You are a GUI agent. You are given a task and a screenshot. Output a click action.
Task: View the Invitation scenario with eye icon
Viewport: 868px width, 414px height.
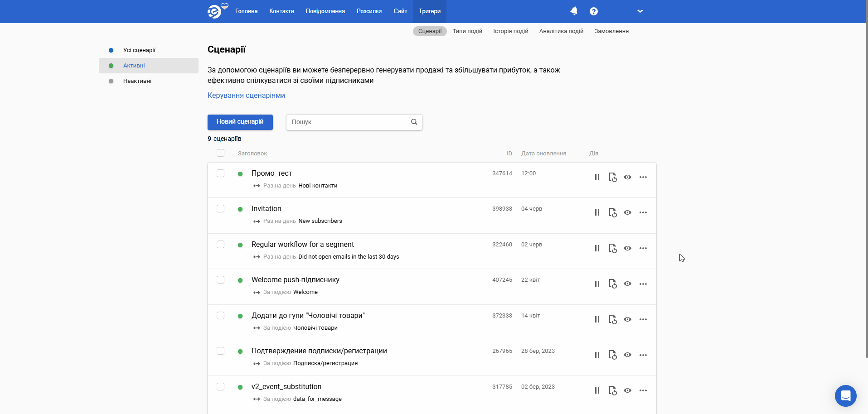click(627, 212)
